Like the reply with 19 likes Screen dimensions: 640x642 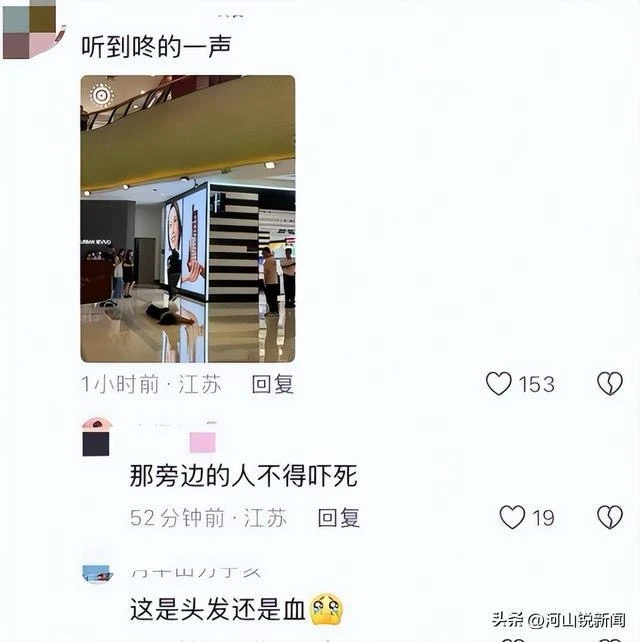(512, 517)
